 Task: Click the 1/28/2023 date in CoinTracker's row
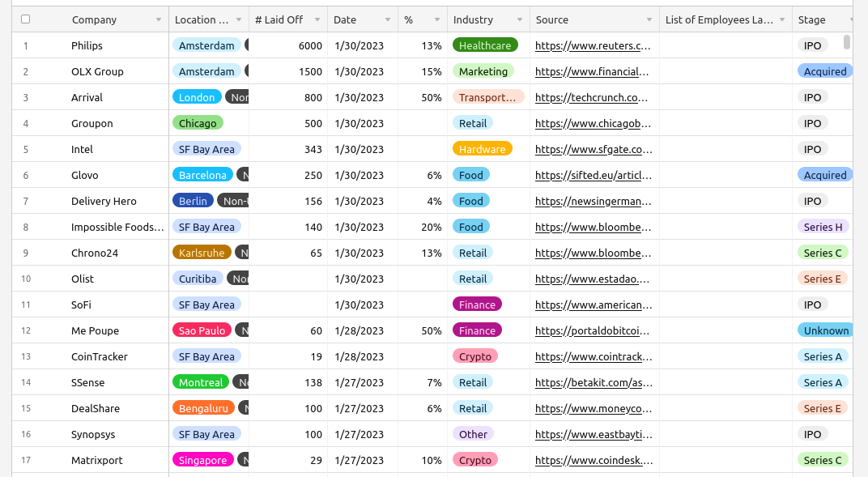360,357
